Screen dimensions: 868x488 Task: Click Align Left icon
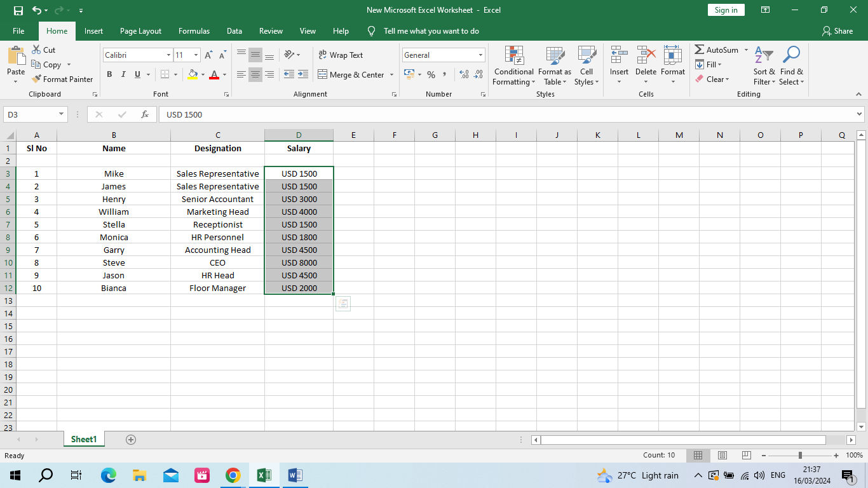point(241,74)
